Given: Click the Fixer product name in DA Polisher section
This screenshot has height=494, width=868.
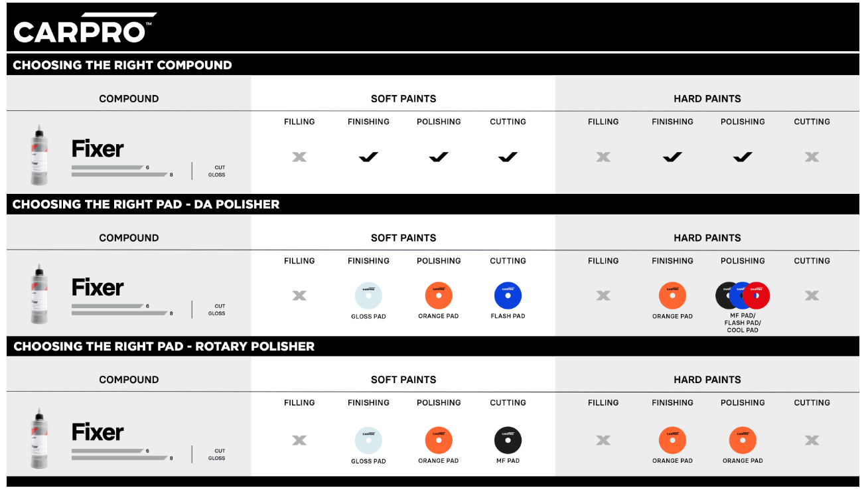Looking at the screenshot, I should pos(98,288).
